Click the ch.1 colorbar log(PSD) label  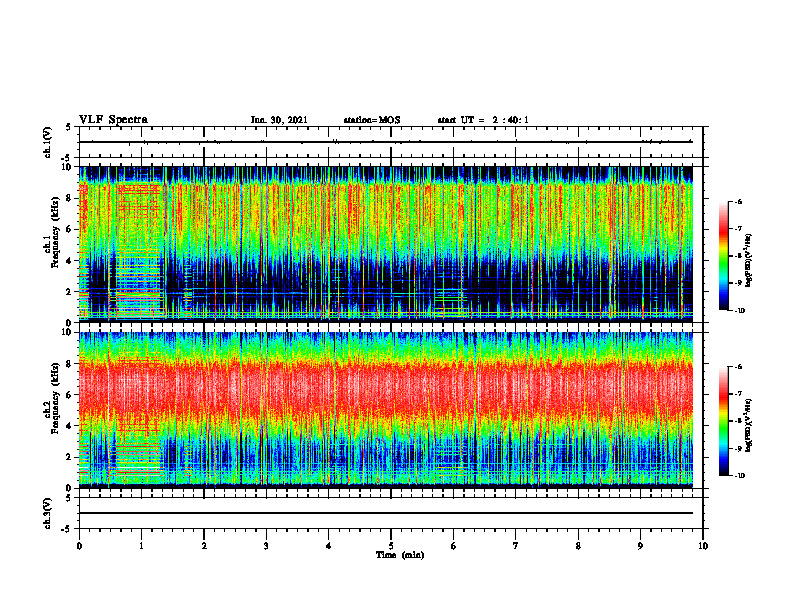[749, 260]
